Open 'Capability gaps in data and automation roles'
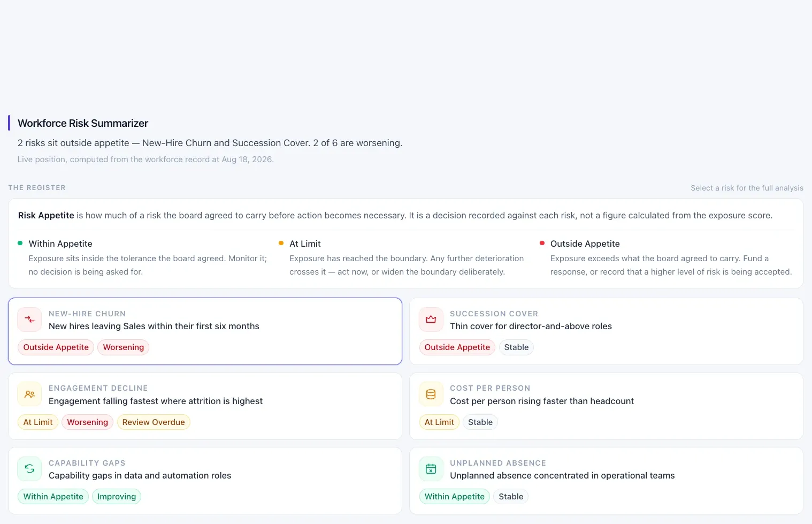This screenshot has width=812, height=524. tap(140, 476)
